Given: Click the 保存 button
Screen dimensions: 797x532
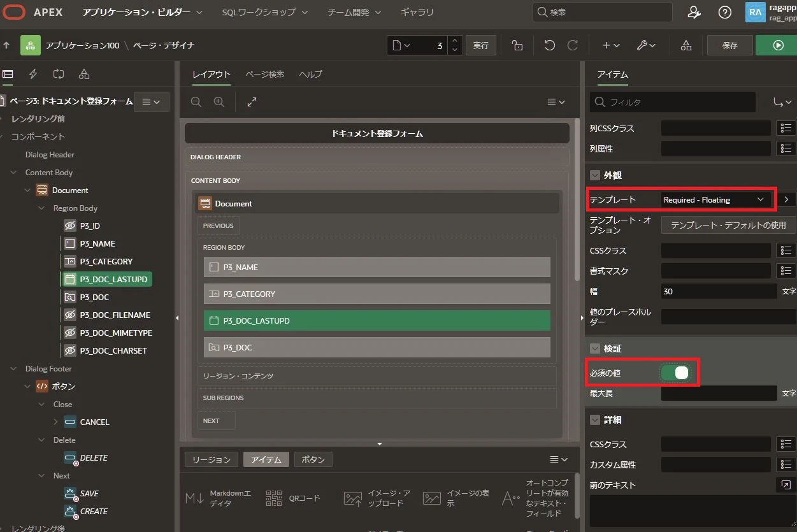Looking at the screenshot, I should pos(730,45).
